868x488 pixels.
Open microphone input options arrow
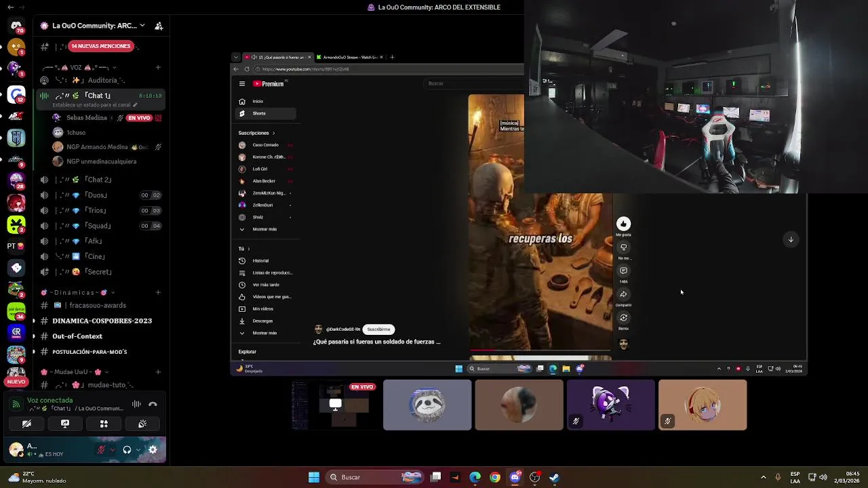[x=112, y=449]
